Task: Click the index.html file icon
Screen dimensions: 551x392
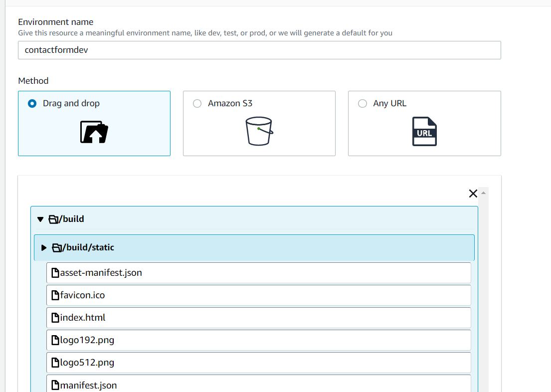Action: pos(55,318)
